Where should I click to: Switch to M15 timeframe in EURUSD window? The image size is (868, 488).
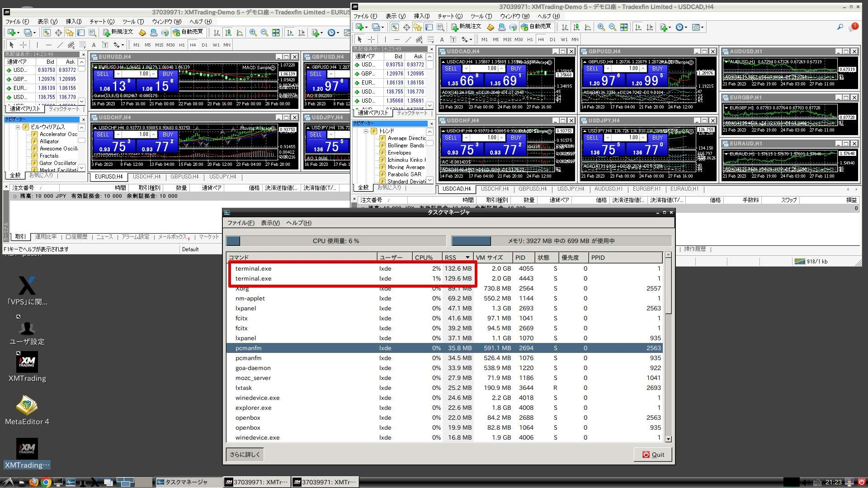click(159, 45)
